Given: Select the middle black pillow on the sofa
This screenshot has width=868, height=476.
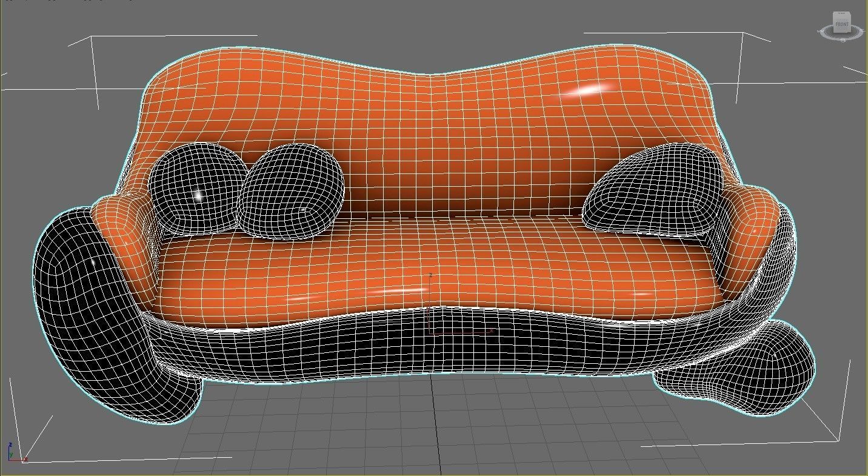Looking at the screenshot, I should pyautogui.click(x=291, y=192).
